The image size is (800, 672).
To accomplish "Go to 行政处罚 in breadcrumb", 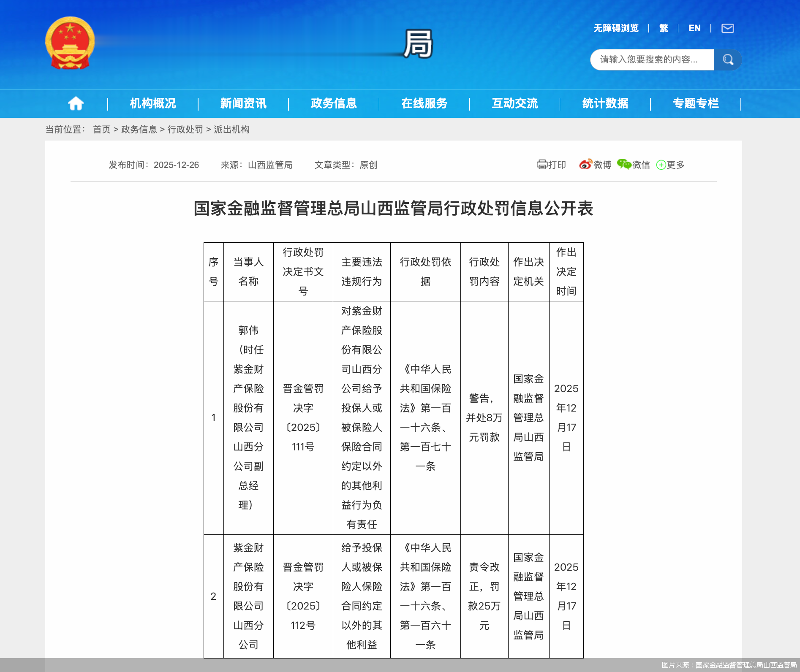I will tap(185, 130).
